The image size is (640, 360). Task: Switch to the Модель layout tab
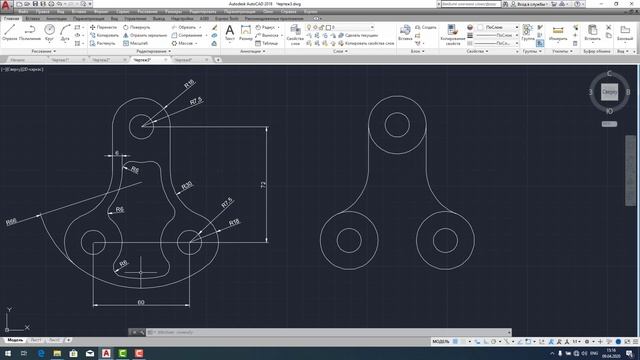coord(15,340)
